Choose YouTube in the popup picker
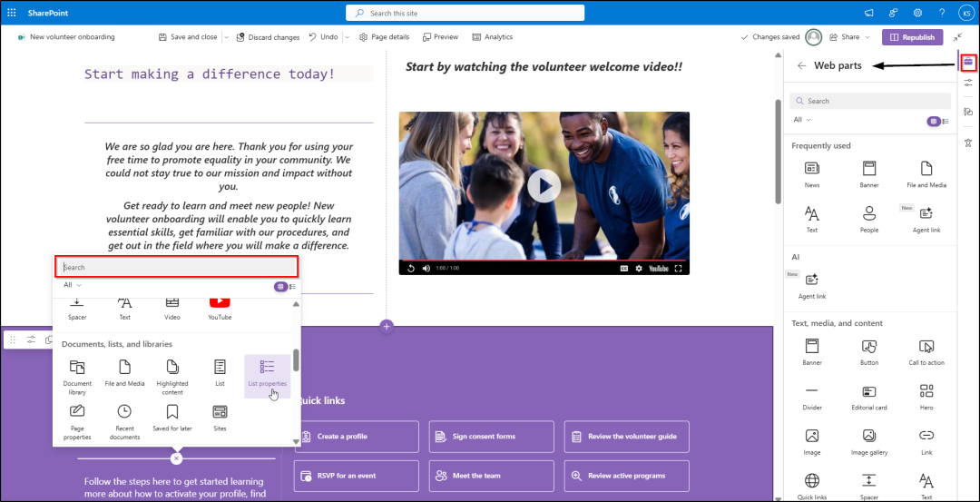 coord(220,309)
